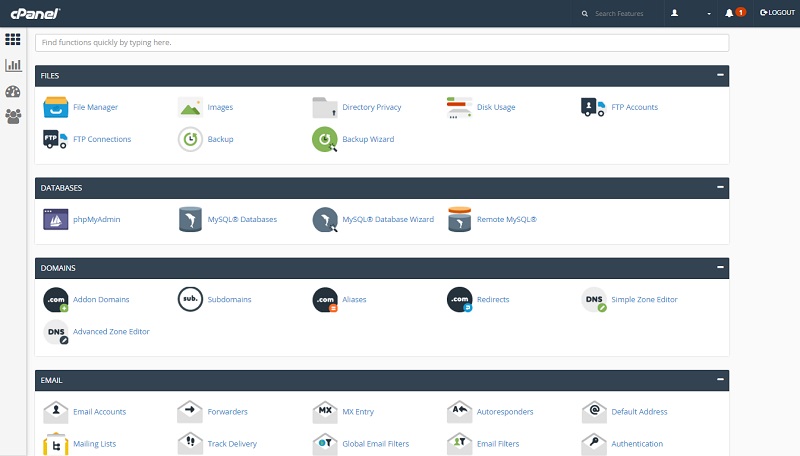Click the phpMyAdmin text link
Screen dimensions: 800x456
(x=96, y=219)
